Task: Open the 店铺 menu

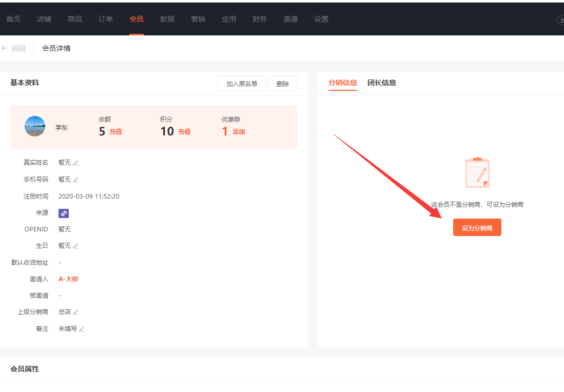Action: 44,19
